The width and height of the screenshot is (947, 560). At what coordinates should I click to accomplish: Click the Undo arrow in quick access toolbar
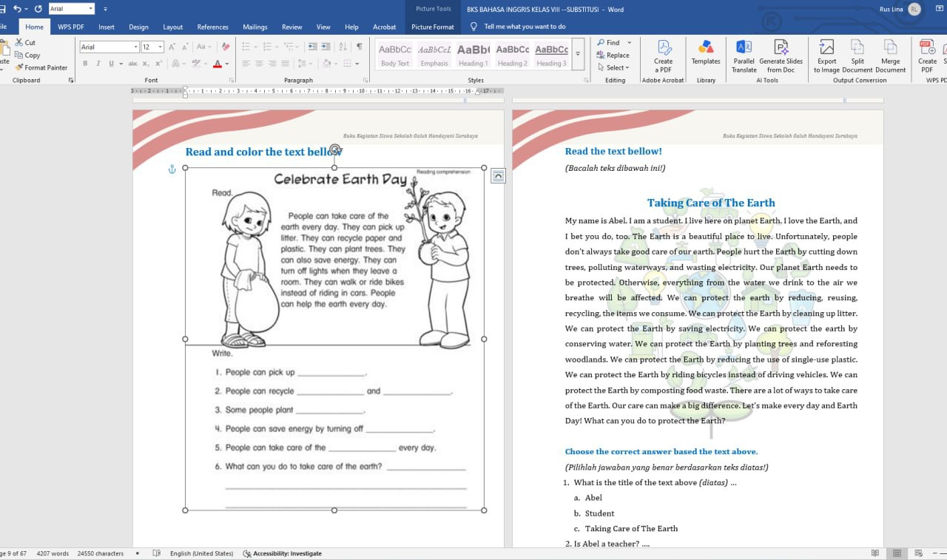(x=17, y=9)
